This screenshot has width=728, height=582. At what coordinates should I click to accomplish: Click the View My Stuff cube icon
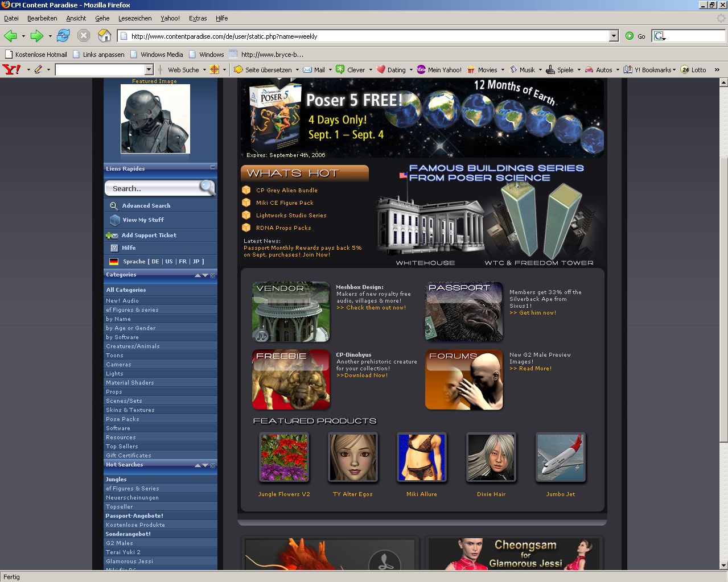[x=114, y=220]
